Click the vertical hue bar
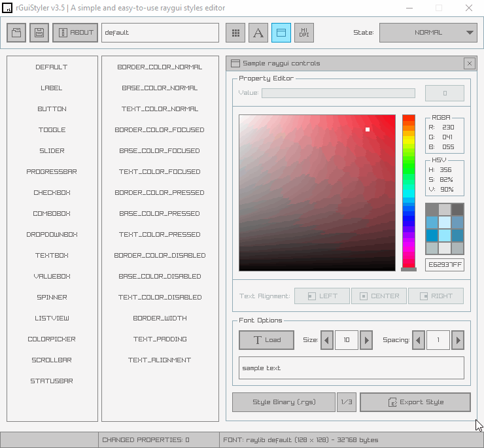The height and width of the screenshot is (448, 484). point(408,193)
